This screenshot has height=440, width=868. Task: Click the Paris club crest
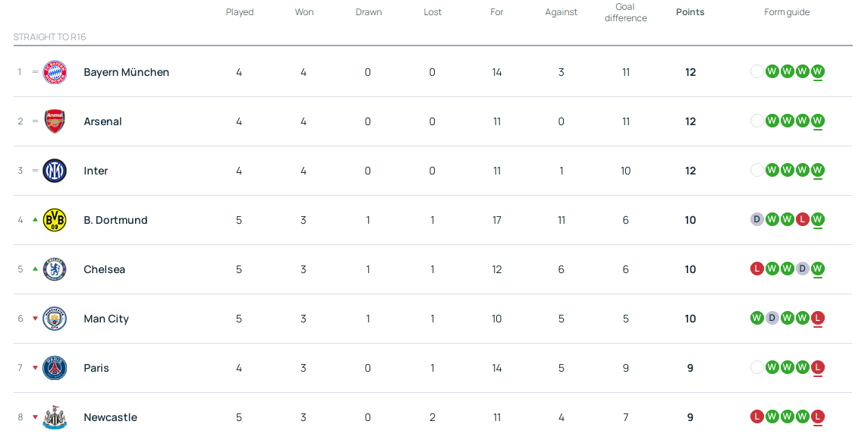point(55,368)
